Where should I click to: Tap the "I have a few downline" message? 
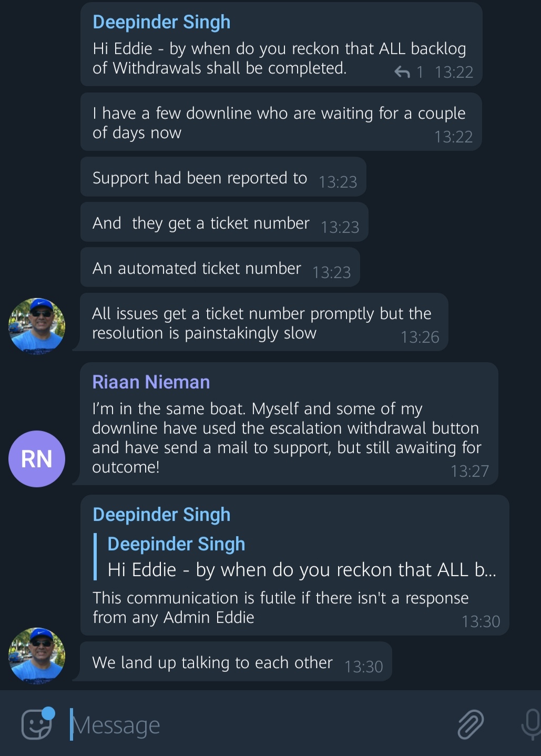point(279,123)
